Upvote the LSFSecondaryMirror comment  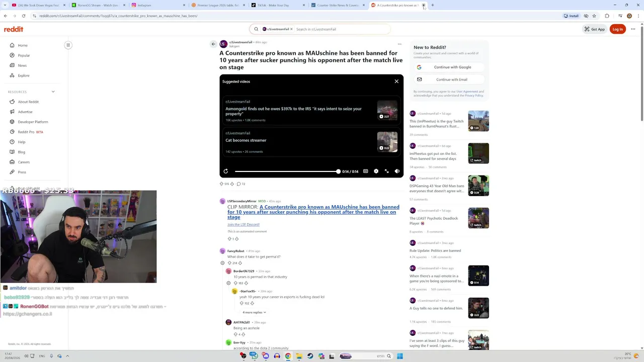(229, 239)
